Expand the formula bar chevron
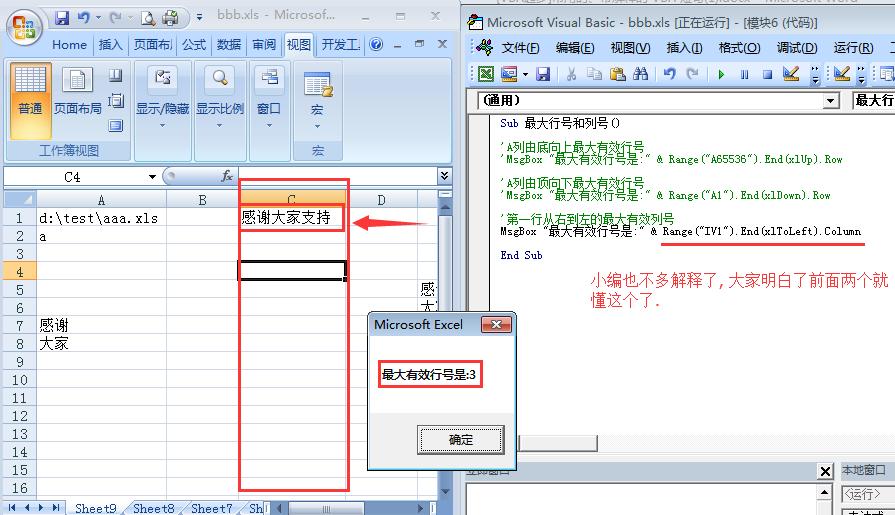 (445, 176)
